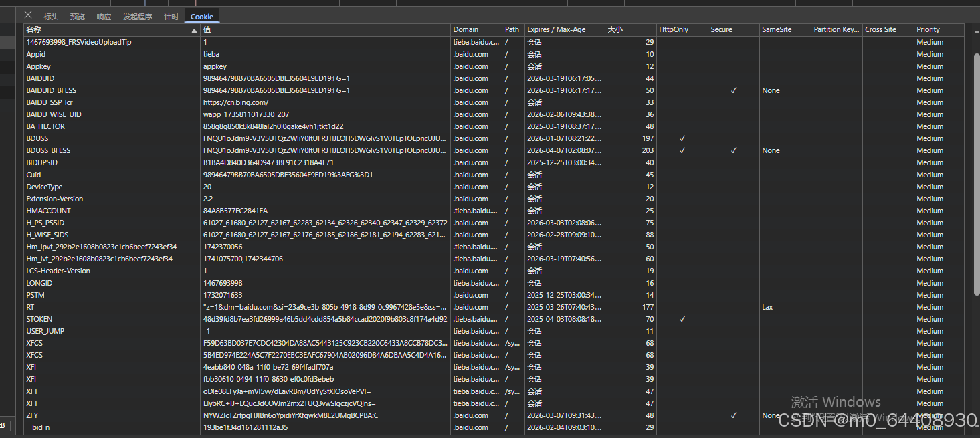Screen dimensions: 980x438
Task: Click the Secure checkmark in the ZFY row
Action: [x=734, y=415]
